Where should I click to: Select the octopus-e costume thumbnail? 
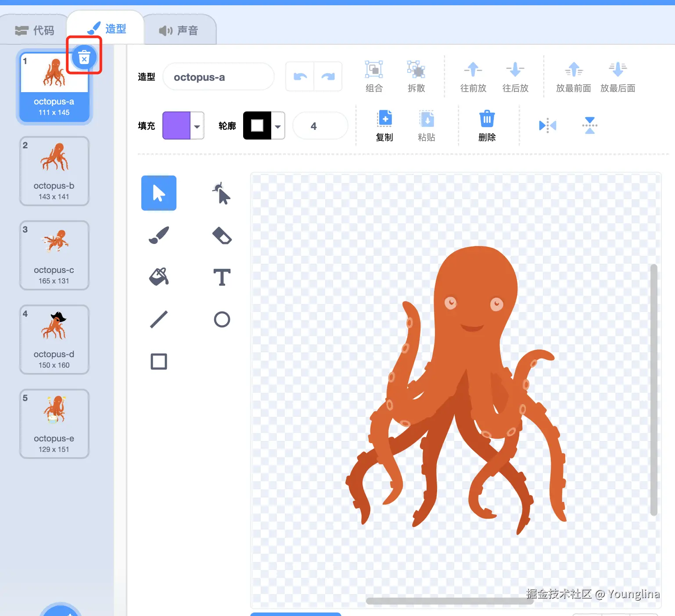tap(54, 423)
